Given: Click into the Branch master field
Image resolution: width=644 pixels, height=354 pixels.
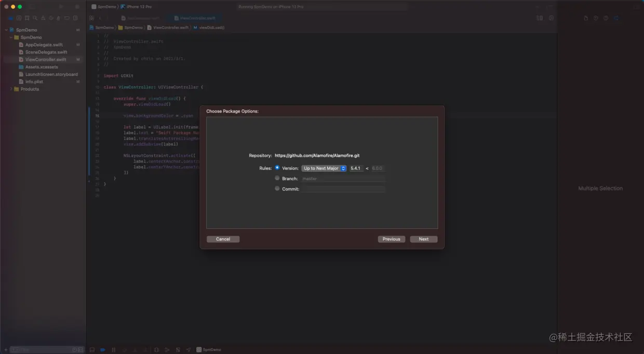Looking at the screenshot, I should (343, 179).
